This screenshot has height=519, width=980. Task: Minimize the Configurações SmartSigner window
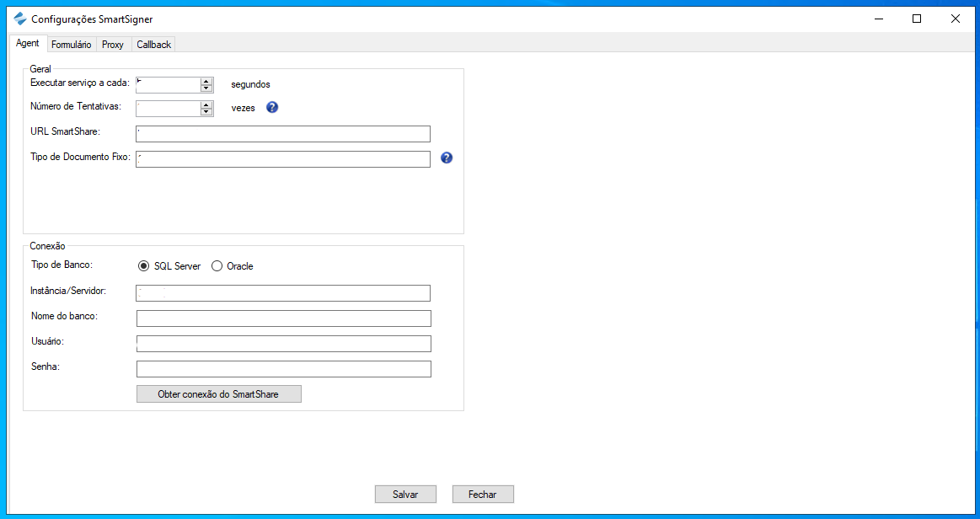click(x=879, y=19)
